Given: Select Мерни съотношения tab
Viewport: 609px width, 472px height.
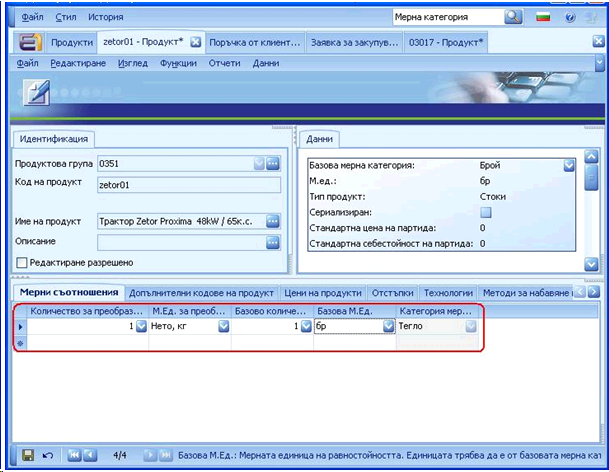Looking at the screenshot, I should (x=69, y=293).
